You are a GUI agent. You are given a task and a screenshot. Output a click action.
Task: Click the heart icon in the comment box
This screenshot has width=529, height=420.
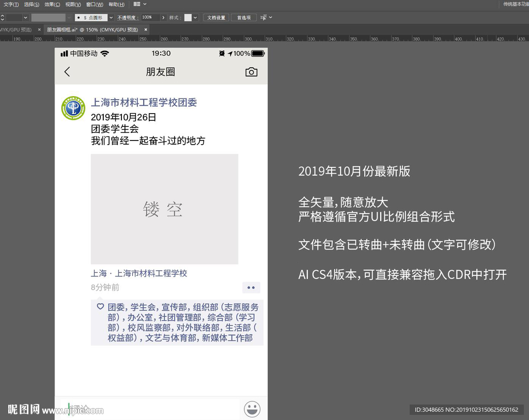(x=100, y=306)
